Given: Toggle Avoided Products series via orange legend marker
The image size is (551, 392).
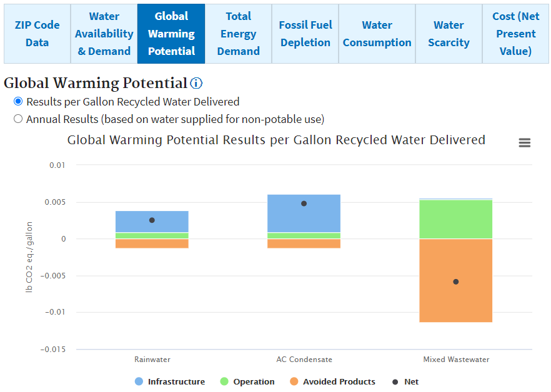Looking at the screenshot, I should tap(294, 381).
